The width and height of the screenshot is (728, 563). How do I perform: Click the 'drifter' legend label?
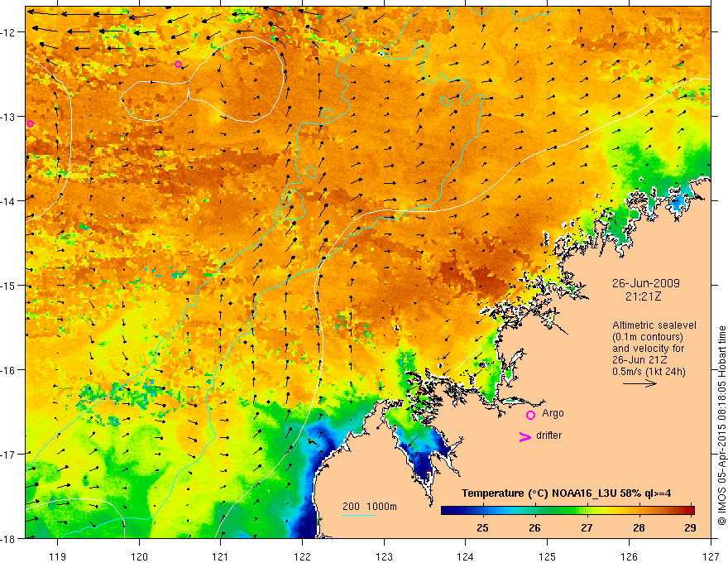tap(548, 435)
